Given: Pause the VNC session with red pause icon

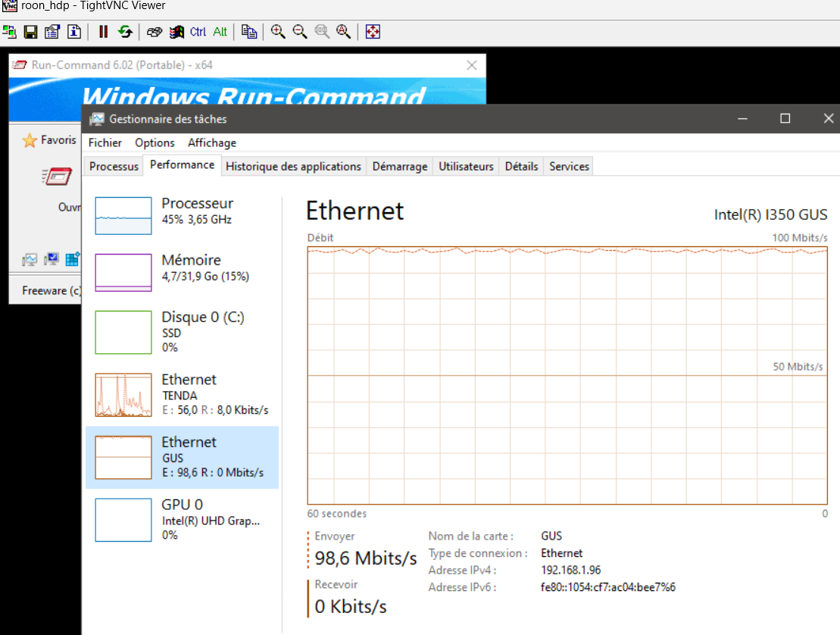Looking at the screenshot, I should pyautogui.click(x=103, y=32).
